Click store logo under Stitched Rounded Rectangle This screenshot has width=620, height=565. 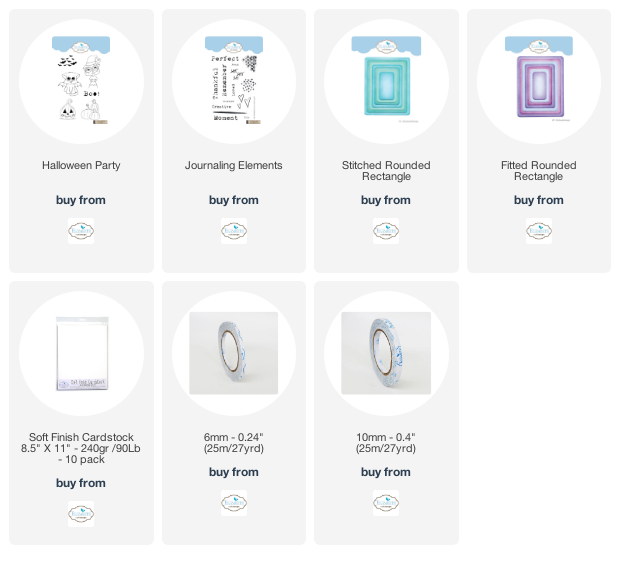pyautogui.click(x=386, y=231)
